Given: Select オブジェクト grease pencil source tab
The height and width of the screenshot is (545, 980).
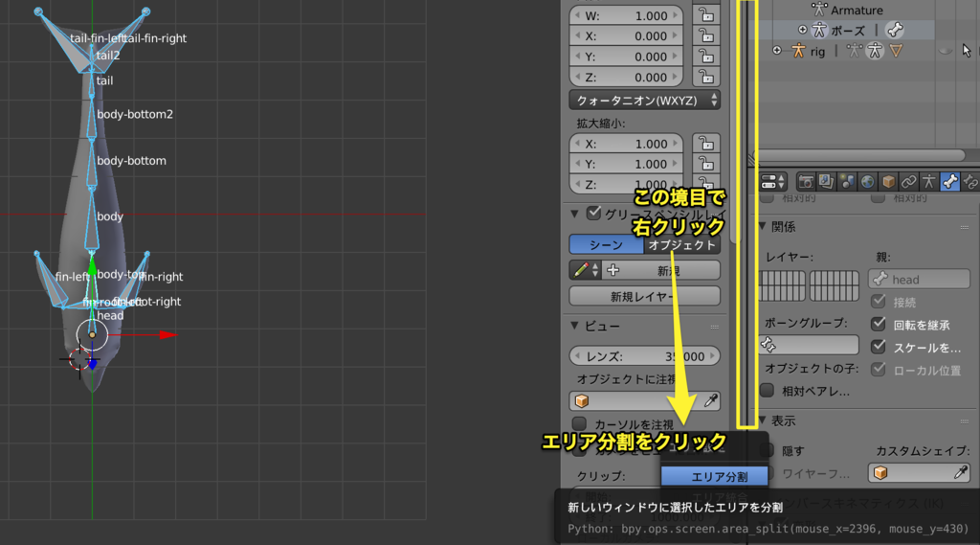Looking at the screenshot, I should (x=681, y=244).
